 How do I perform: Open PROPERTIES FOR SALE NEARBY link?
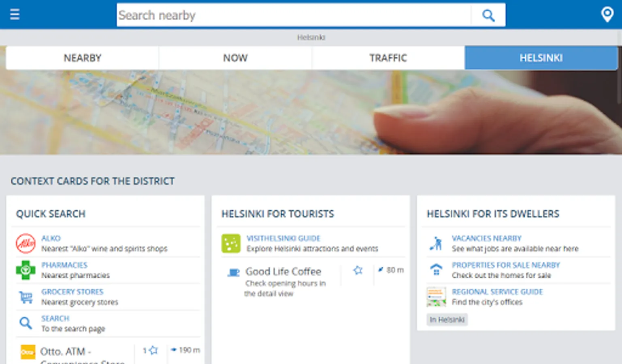506,265
